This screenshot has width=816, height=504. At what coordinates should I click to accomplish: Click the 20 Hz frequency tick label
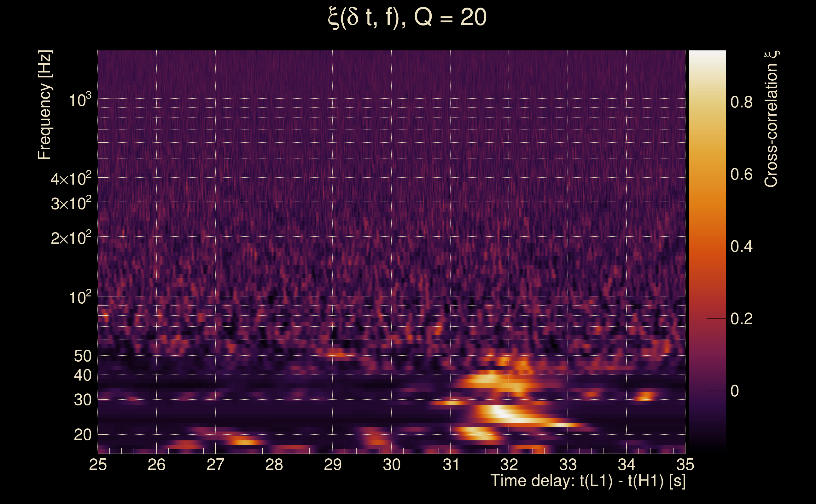(x=82, y=435)
